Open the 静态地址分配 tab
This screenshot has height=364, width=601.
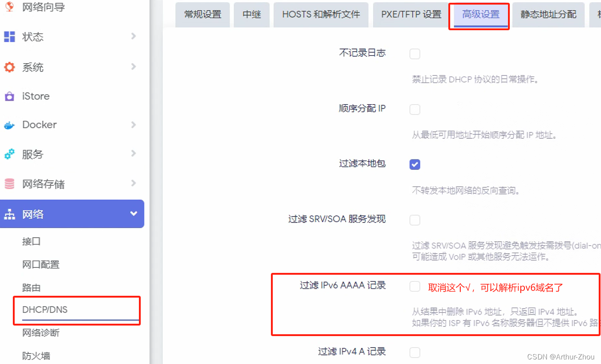click(548, 15)
